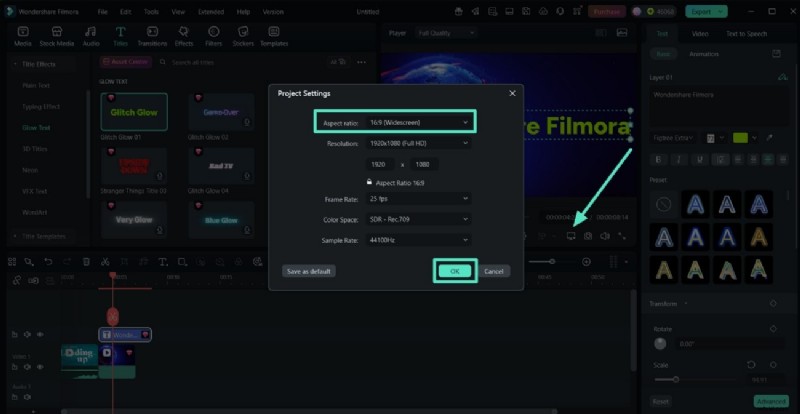The height and width of the screenshot is (414, 800).
Task: Open the File menu
Action: [x=103, y=11]
